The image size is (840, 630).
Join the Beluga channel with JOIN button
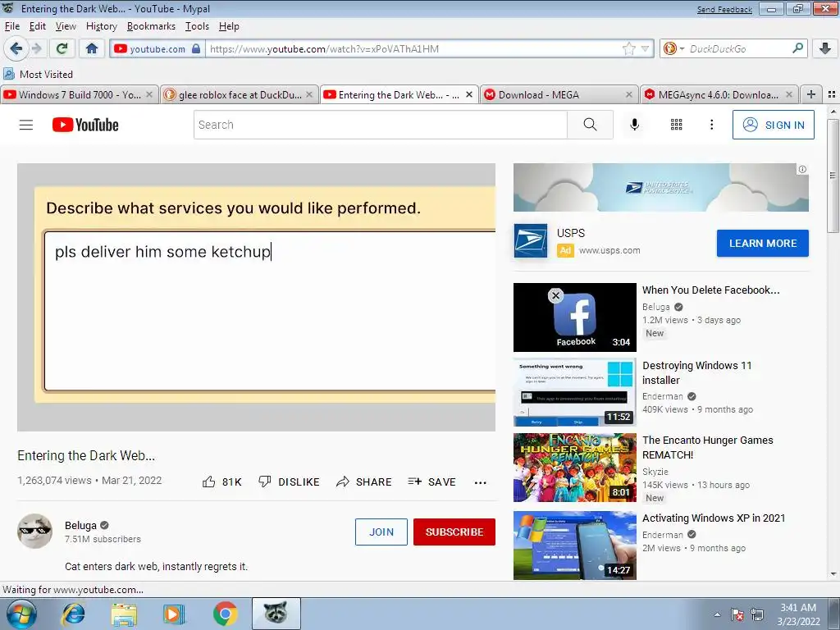(381, 532)
